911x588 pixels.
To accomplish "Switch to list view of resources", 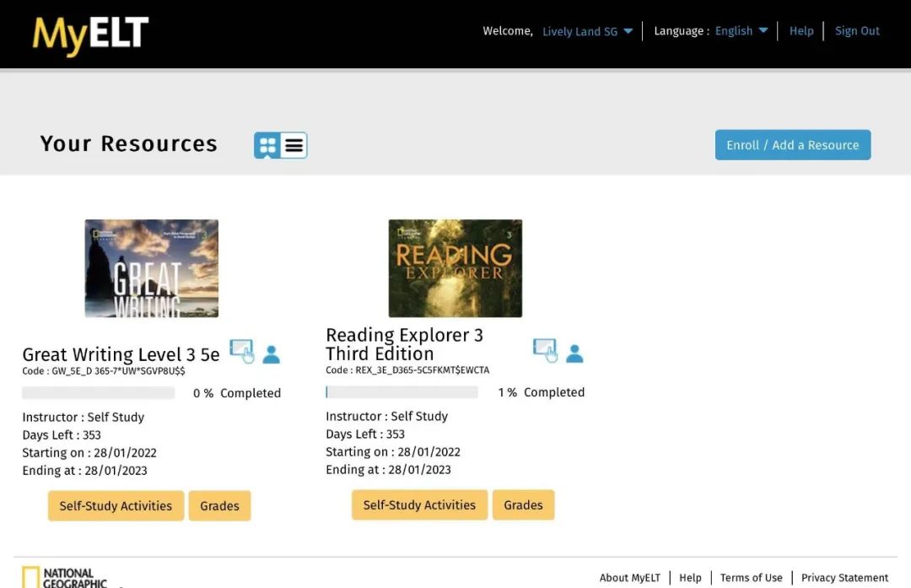I will 294,145.
